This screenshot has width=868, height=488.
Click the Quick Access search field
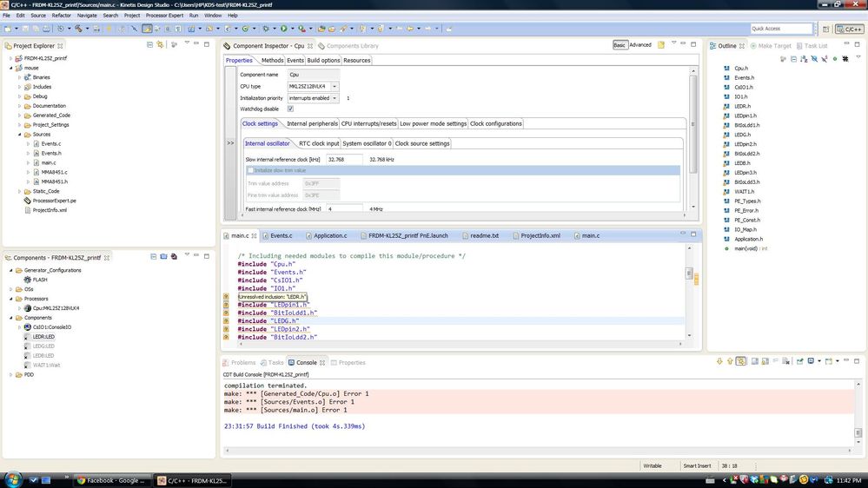pyautogui.click(x=781, y=29)
